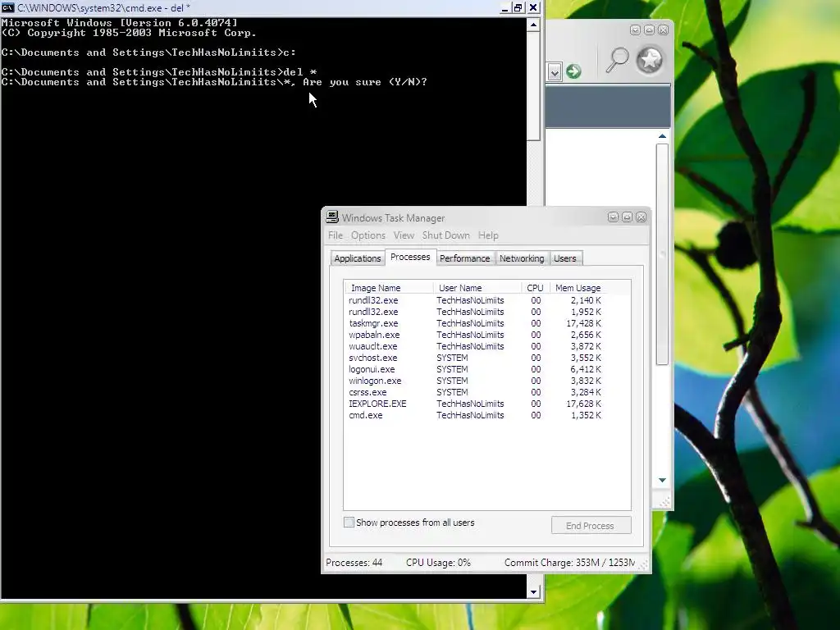Sort by Mem Usage column header
The image size is (840, 630).
[577, 288]
